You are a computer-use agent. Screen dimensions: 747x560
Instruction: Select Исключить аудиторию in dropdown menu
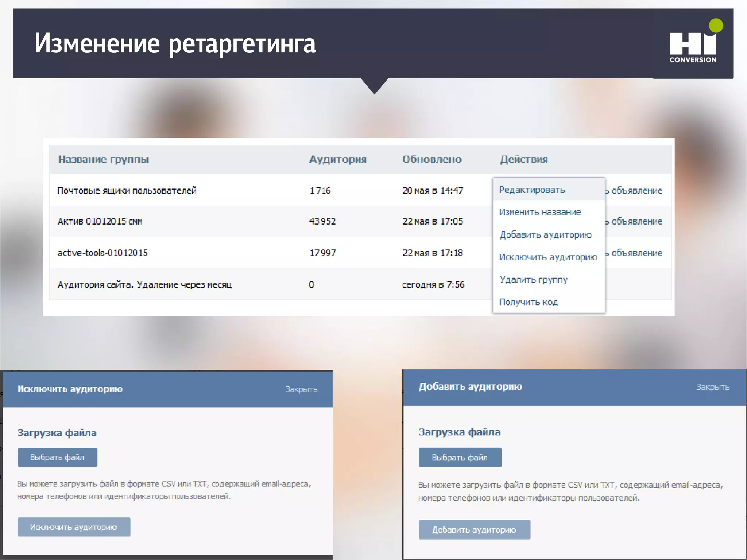[548, 257]
